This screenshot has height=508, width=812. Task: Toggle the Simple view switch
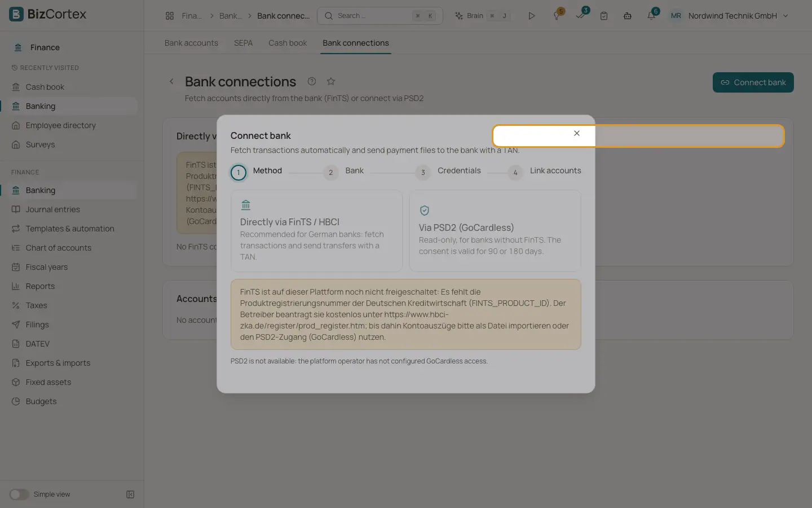pos(19,494)
